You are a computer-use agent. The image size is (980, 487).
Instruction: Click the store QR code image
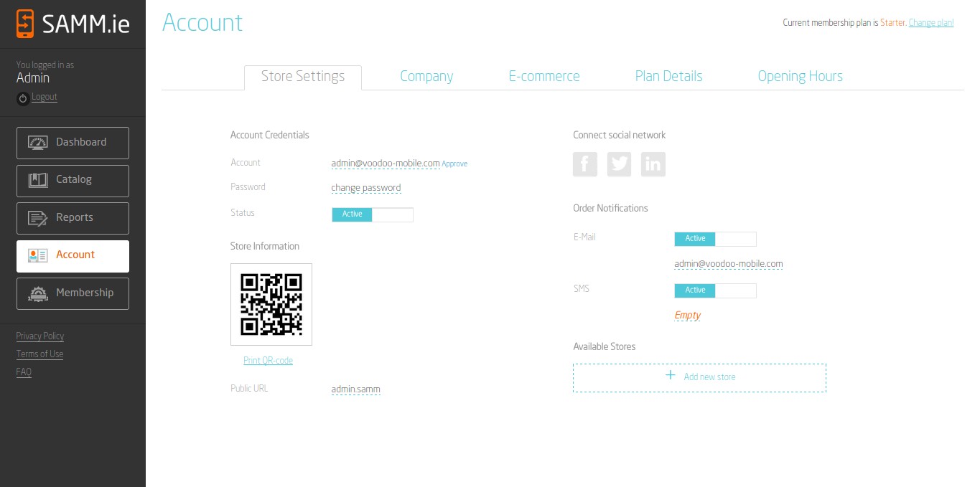click(x=271, y=304)
